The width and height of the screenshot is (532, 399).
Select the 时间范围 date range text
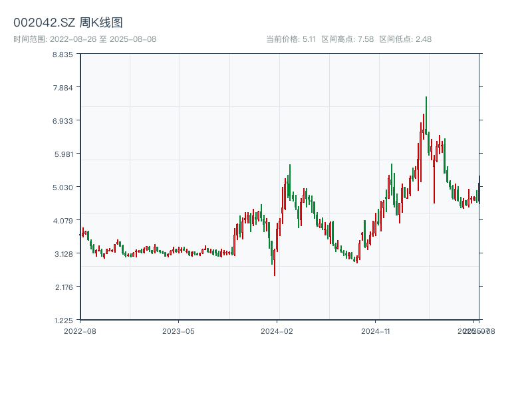(x=84, y=39)
